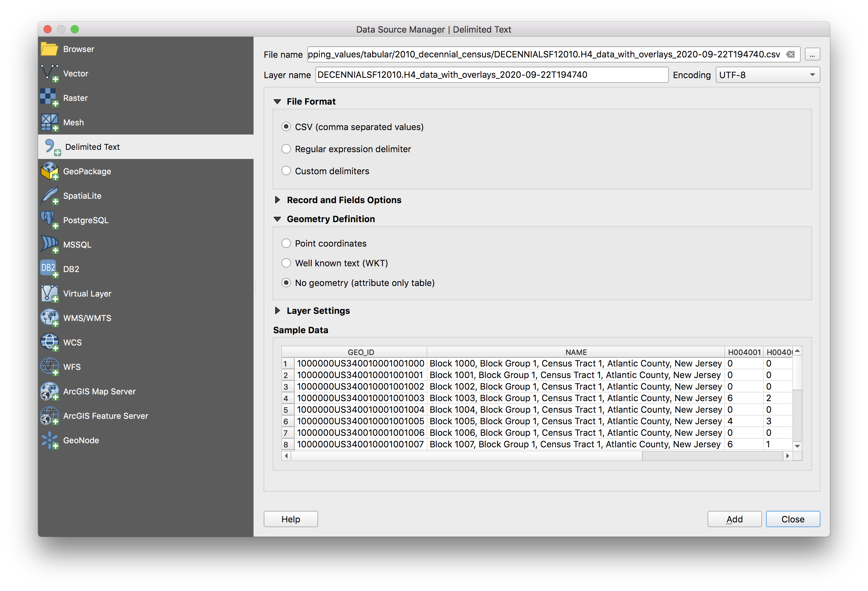Open the SpatiaLite feather icon
868x591 pixels.
point(49,196)
